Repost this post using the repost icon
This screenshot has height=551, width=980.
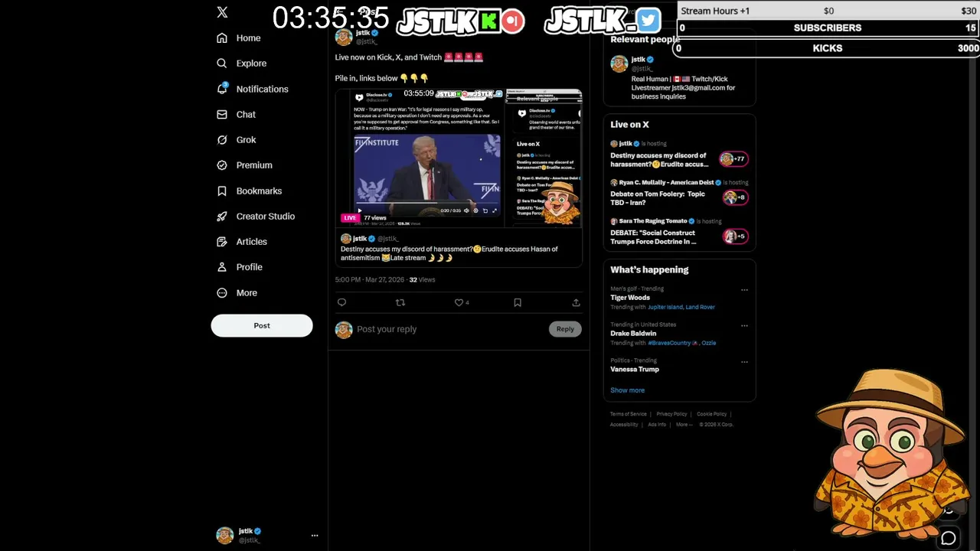(400, 303)
